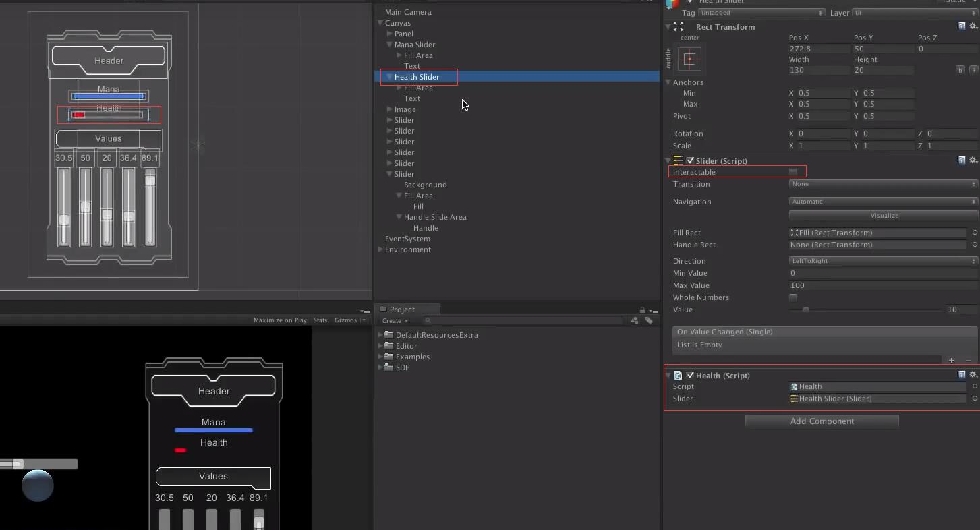
Task: Click the Width field showing 130
Action: 819,70
